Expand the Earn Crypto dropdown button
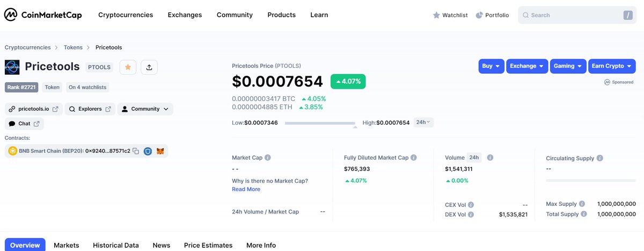 [611, 66]
